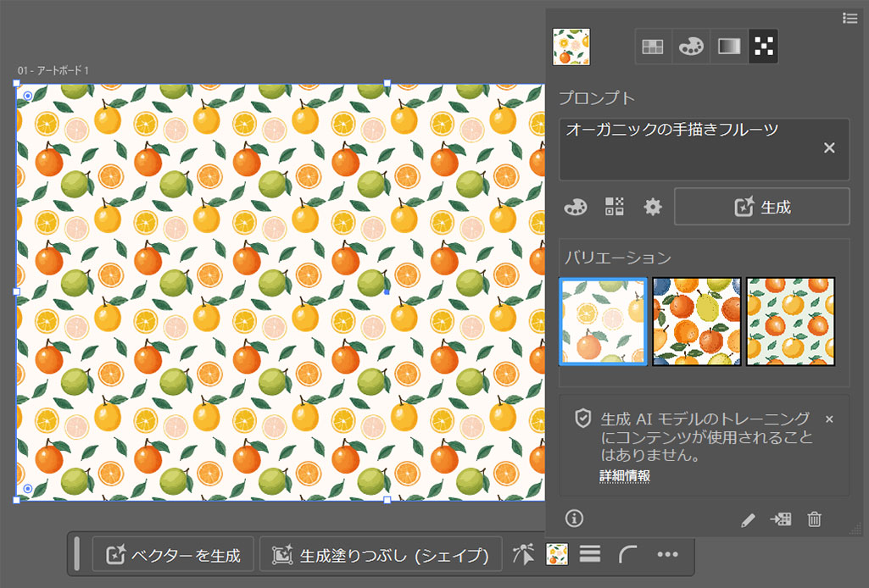Viewport: 869px width, 588px height.
Task: Click the pencil edit pattern icon
Action: (747, 520)
